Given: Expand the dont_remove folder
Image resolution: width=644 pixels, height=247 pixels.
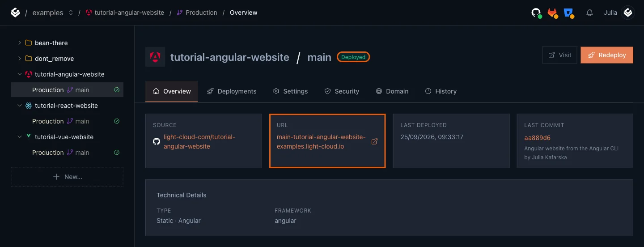Looking at the screenshot, I should tap(19, 59).
